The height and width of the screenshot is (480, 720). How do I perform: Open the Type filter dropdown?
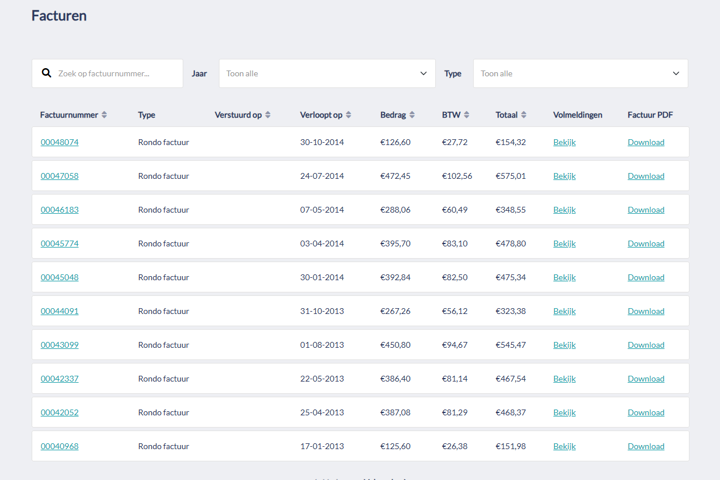[580, 73]
